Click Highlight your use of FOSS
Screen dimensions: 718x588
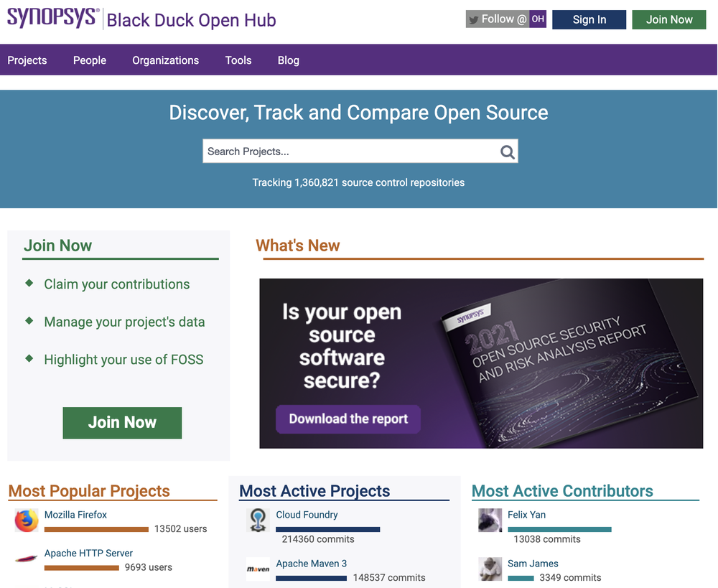coord(123,360)
